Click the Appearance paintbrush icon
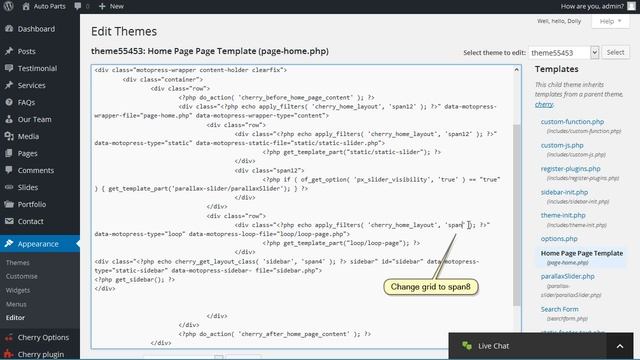The image size is (640, 360). (9, 244)
